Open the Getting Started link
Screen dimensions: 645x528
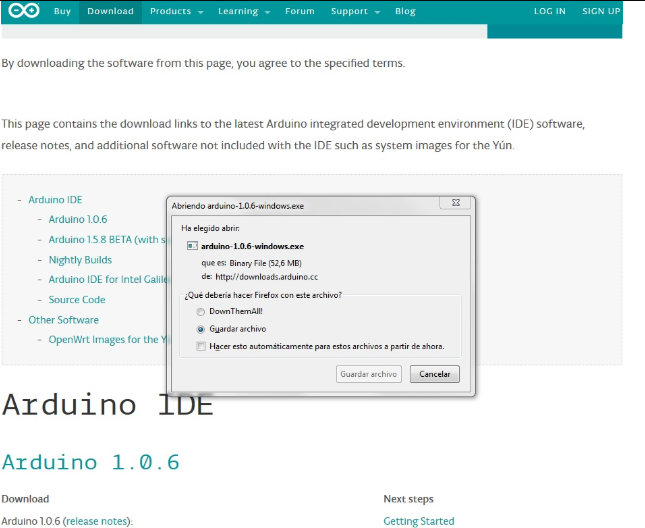click(x=419, y=521)
